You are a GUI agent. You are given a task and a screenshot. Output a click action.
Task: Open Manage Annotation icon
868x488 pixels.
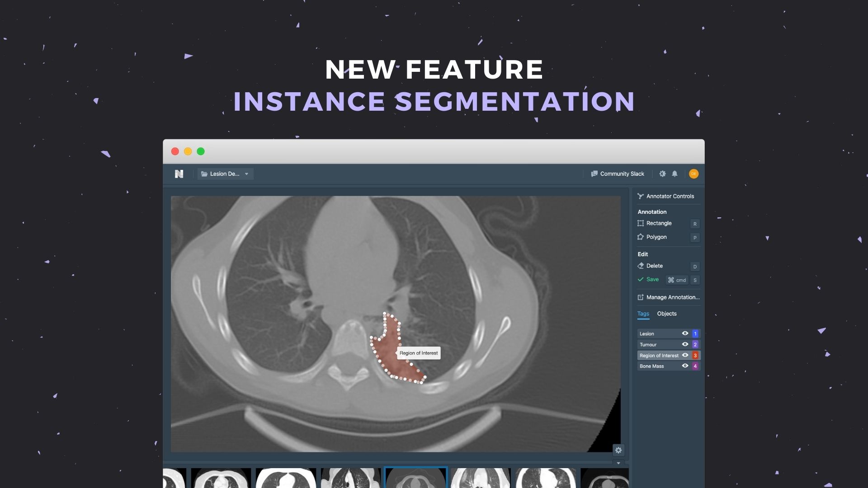point(641,297)
